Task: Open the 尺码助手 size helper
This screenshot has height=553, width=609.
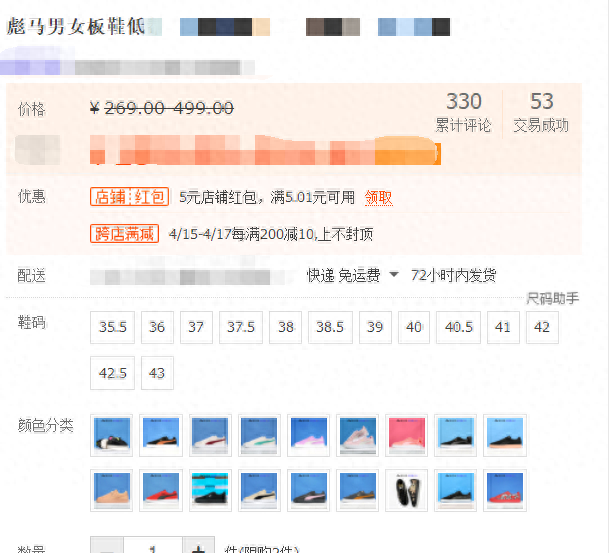Action: [x=554, y=299]
